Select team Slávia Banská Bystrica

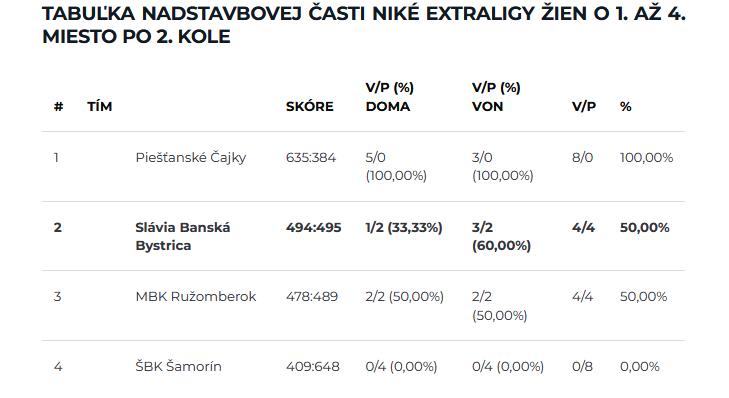click(x=183, y=236)
